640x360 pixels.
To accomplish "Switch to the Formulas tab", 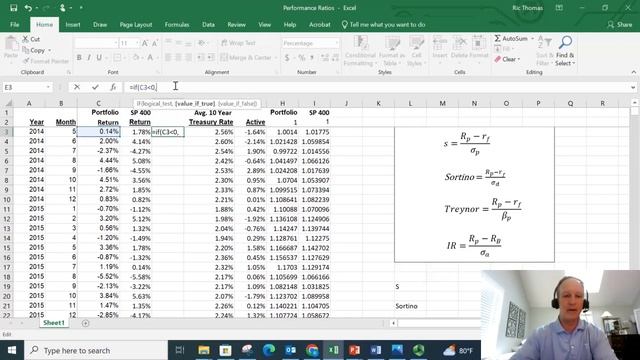I will [x=177, y=25].
